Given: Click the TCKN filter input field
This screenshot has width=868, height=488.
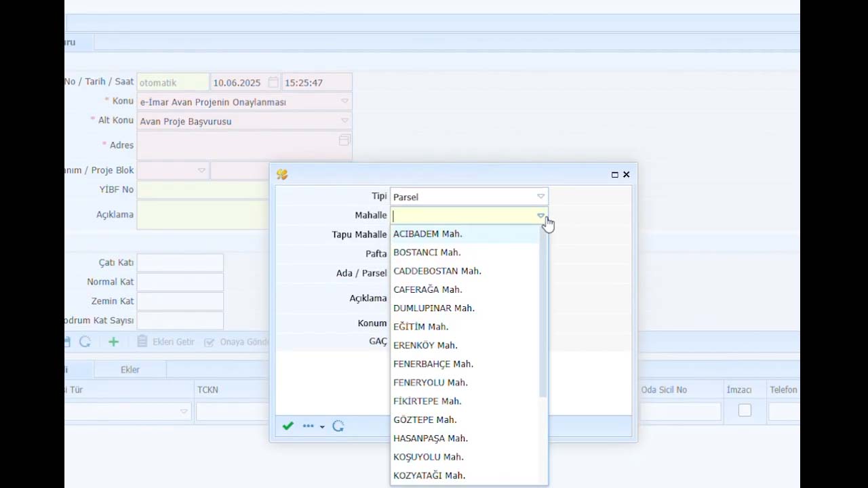Looking at the screenshot, I should [x=233, y=411].
